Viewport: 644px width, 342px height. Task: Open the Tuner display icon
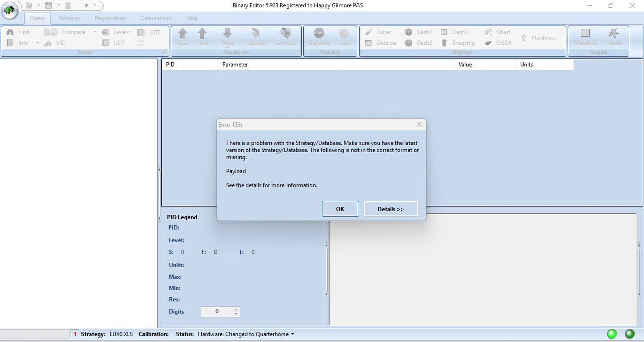(x=368, y=32)
